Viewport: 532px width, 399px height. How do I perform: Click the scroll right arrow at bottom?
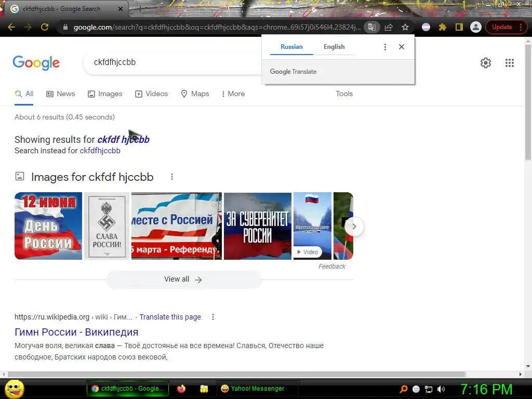521,374
